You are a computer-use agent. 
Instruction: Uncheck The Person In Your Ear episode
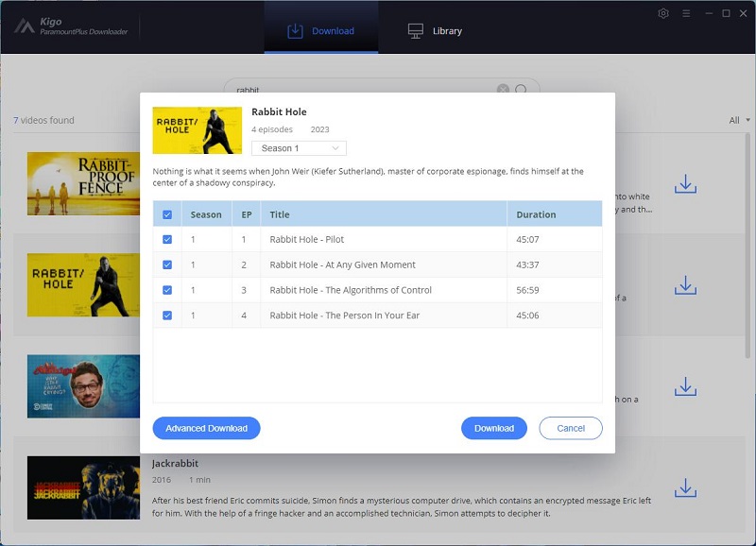click(167, 316)
